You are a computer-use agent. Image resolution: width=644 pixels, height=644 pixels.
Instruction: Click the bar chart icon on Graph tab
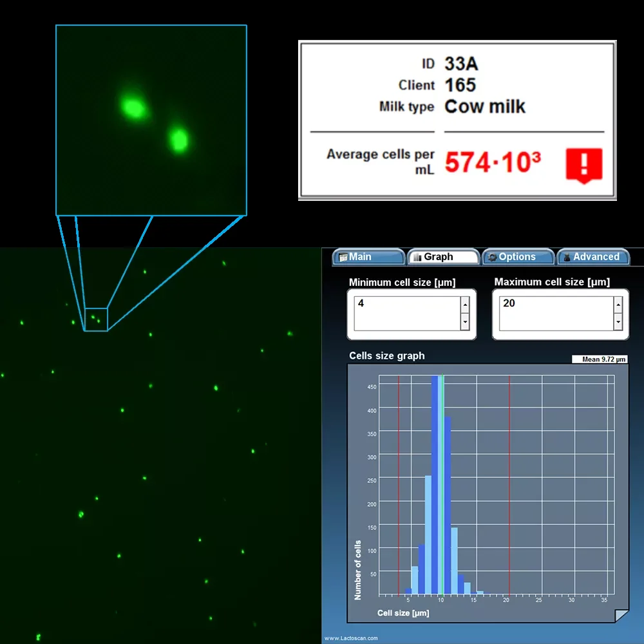click(x=418, y=258)
